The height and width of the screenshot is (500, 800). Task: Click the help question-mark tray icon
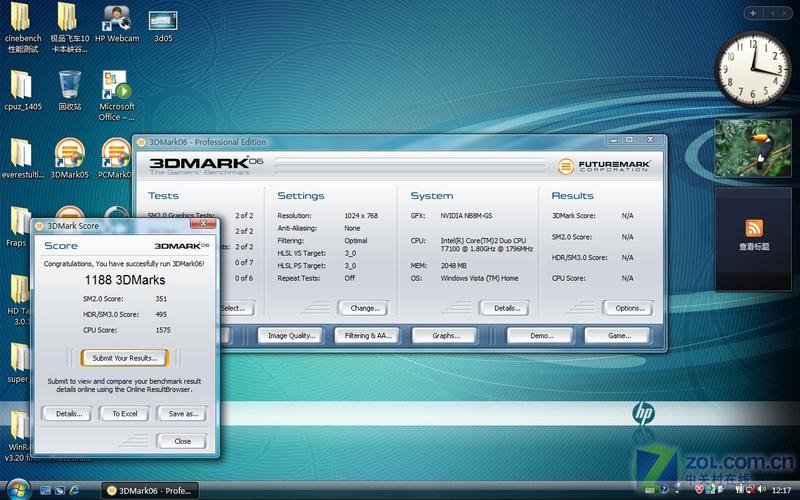coord(664,489)
